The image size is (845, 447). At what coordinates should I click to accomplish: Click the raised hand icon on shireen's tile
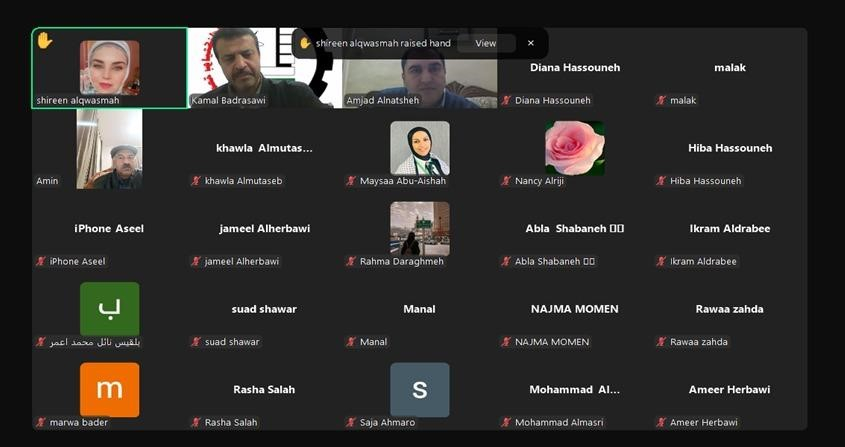coord(45,40)
